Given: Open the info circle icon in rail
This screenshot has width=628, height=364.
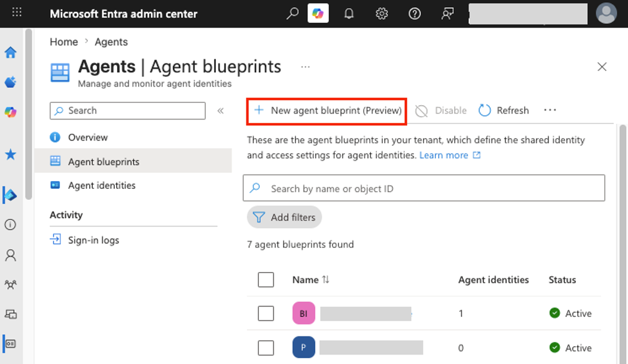Looking at the screenshot, I should point(11,225).
